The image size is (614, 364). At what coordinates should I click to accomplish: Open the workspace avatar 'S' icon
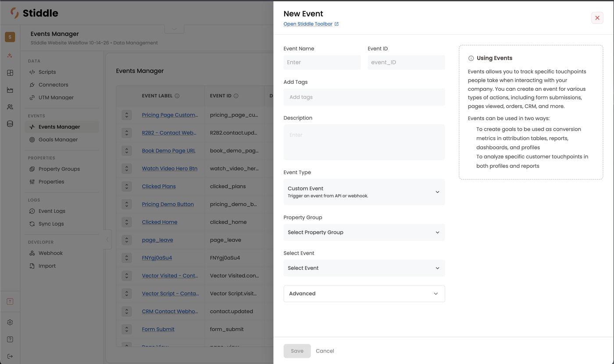(10, 37)
